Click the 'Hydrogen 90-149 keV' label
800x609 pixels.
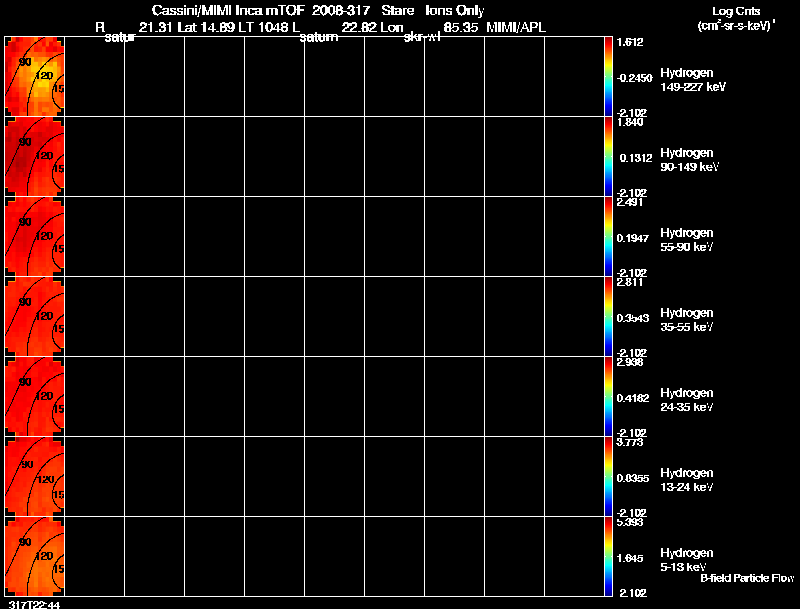click(690, 160)
